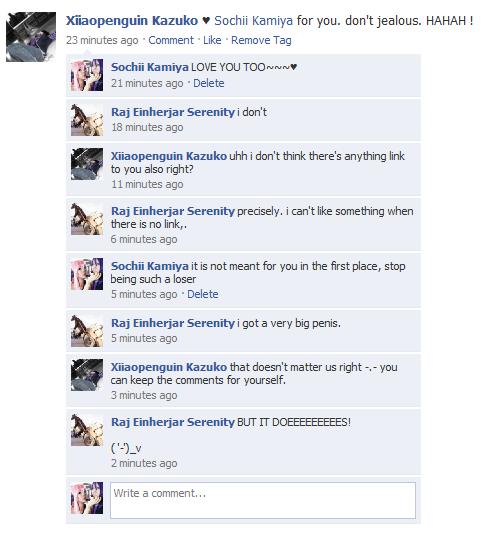The height and width of the screenshot is (540, 487).
Task: Click Sochii Kamiya's name on the first comment
Action: [149, 67]
